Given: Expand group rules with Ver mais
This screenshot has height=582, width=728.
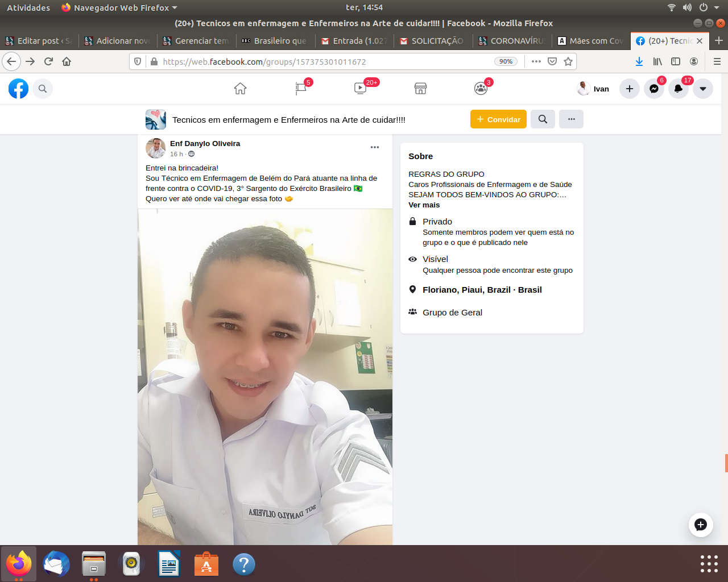Looking at the screenshot, I should (424, 205).
